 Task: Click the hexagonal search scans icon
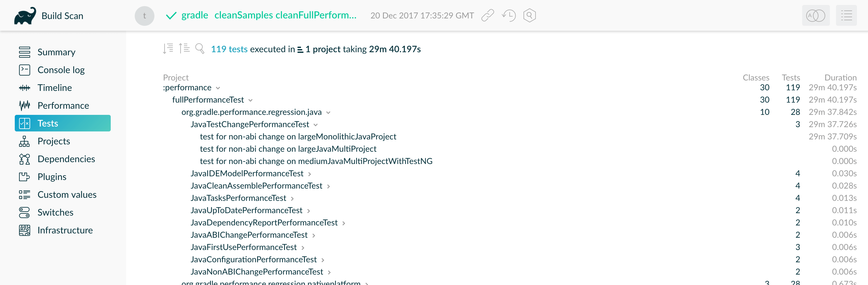coord(529,15)
